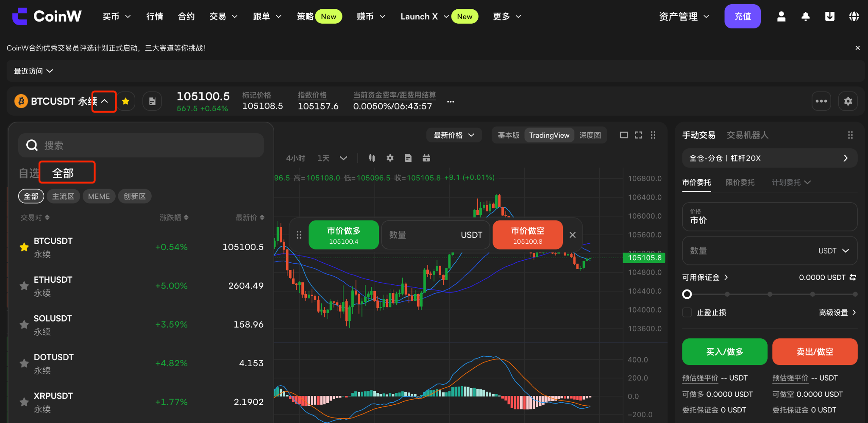The width and height of the screenshot is (868, 423).
Task: Open the chart timeframe dropdown arrow
Action: [343, 158]
